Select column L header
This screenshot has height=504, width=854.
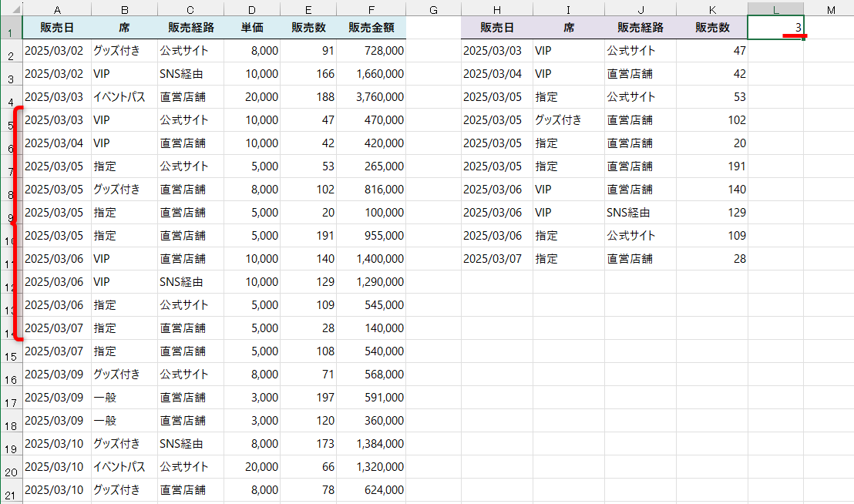click(775, 9)
